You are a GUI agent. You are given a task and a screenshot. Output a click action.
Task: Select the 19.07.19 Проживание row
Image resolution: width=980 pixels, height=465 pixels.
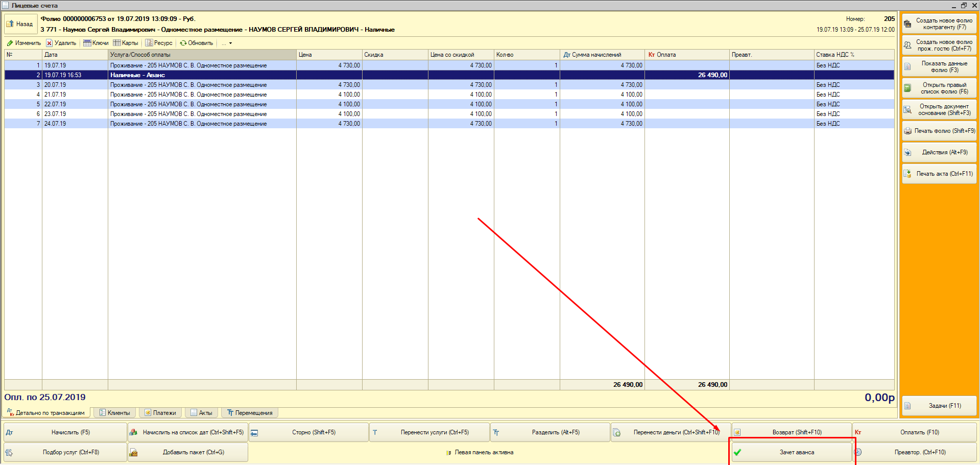pyautogui.click(x=449, y=65)
